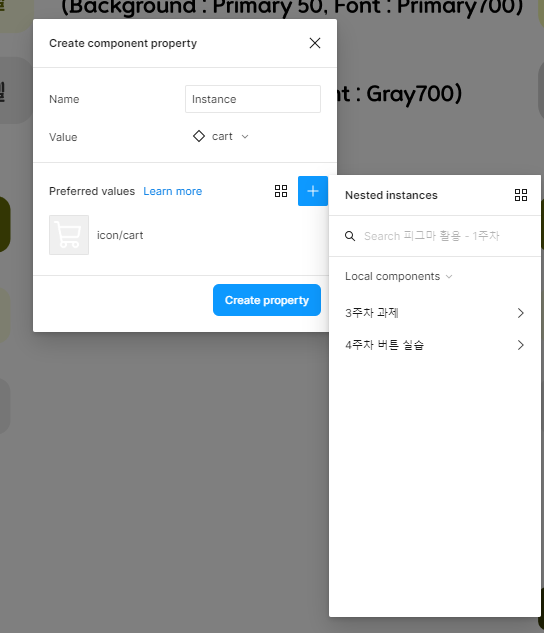Click the search magnifier icon
544x633 pixels.
click(x=350, y=236)
